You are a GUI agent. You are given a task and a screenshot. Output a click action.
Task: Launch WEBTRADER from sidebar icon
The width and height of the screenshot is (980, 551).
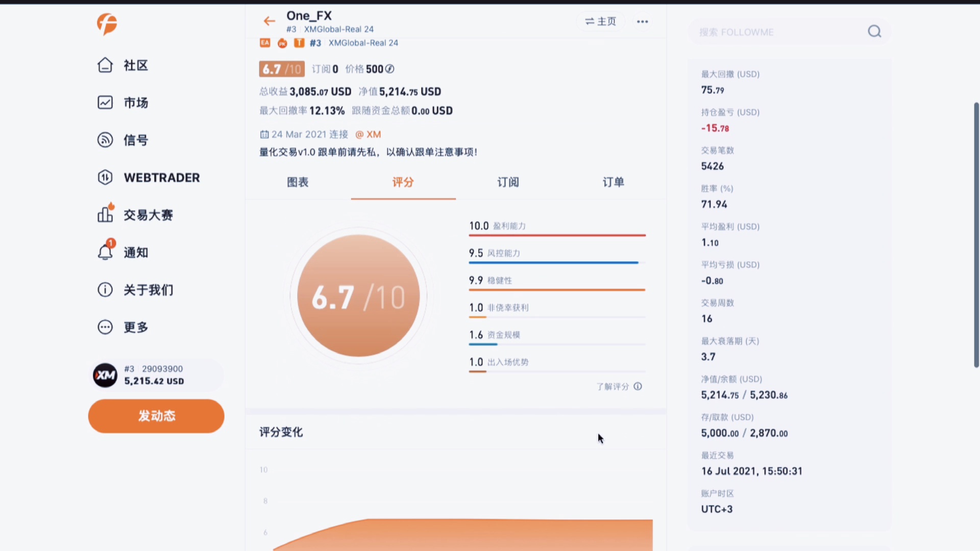coord(105,178)
